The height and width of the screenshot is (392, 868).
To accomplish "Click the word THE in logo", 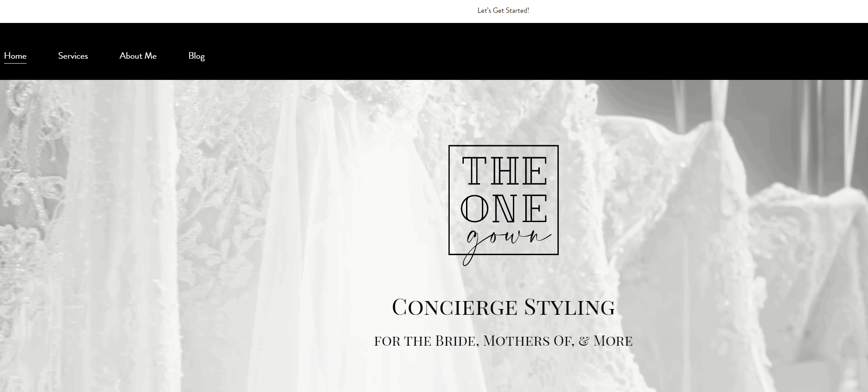I will click(505, 171).
